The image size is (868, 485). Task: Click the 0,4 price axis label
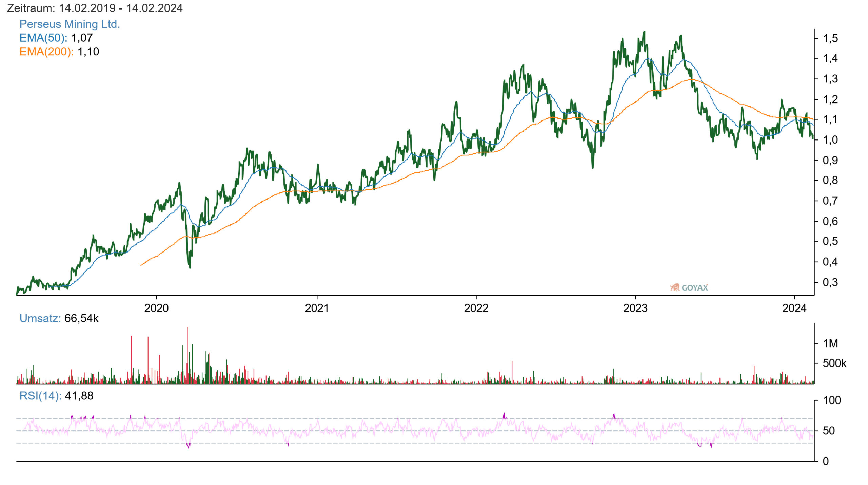(830, 262)
